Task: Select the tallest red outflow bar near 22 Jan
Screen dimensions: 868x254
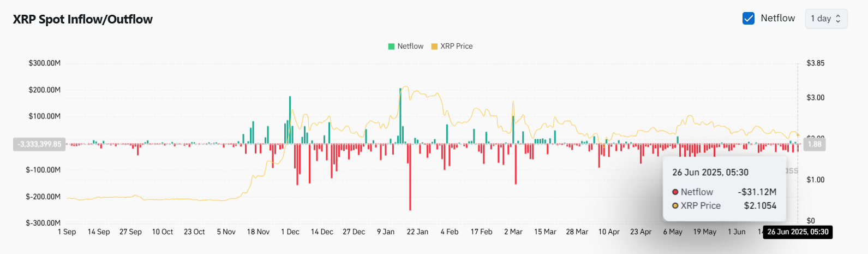Action: point(410,180)
